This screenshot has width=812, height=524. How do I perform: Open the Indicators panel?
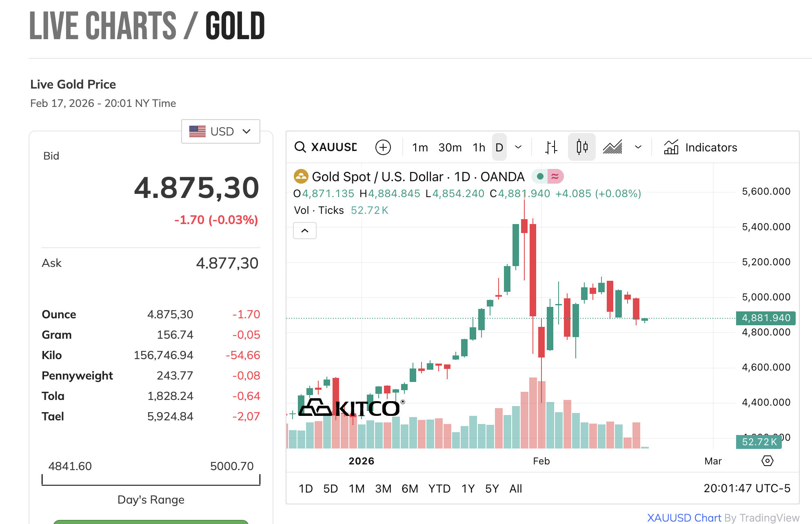tap(701, 147)
